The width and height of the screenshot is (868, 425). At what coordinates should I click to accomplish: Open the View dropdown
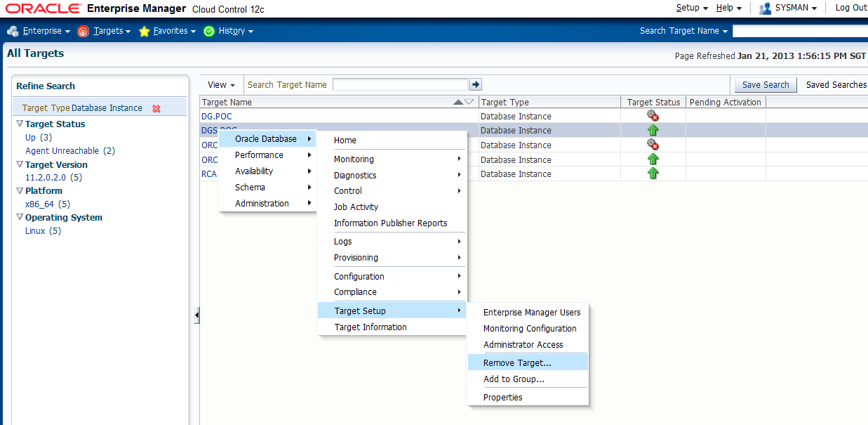[221, 84]
